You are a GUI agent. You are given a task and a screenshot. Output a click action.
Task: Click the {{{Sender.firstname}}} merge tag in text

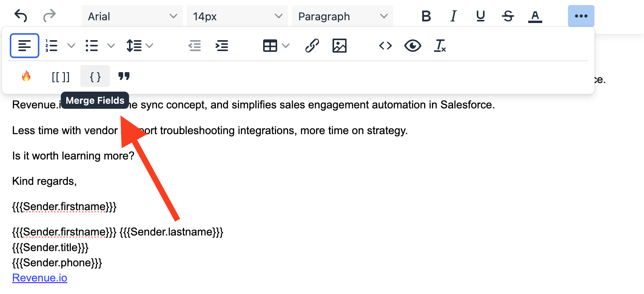click(x=64, y=206)
